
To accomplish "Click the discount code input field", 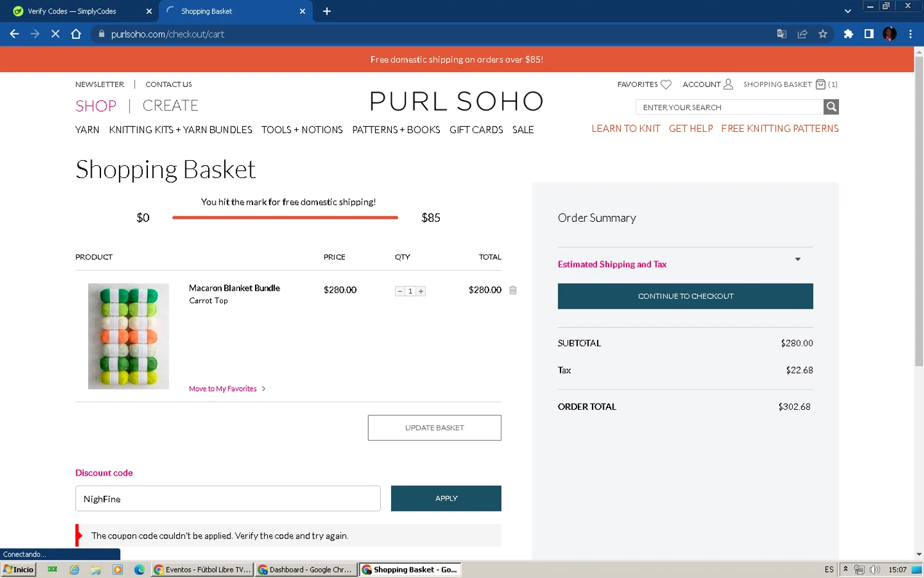I will point(228,499).
